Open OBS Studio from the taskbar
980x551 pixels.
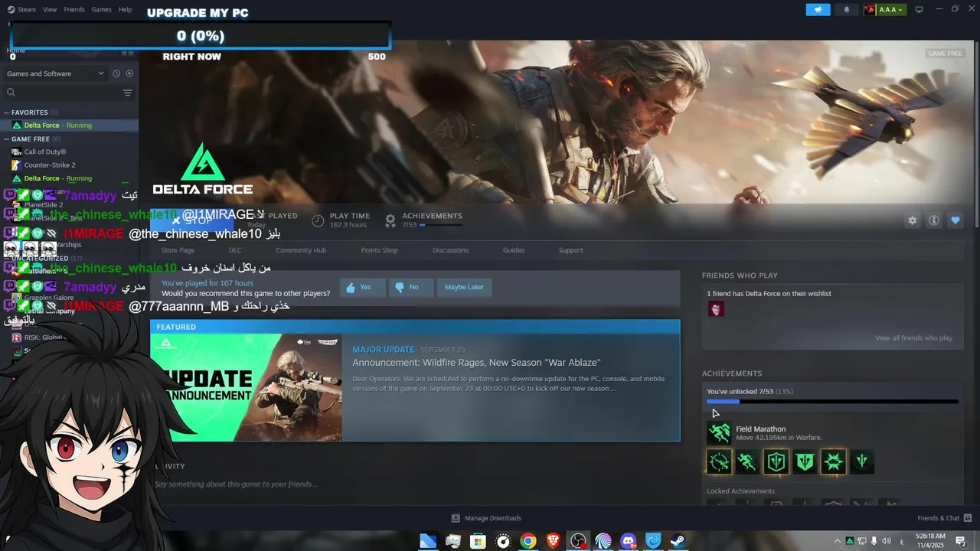point(578,541)
